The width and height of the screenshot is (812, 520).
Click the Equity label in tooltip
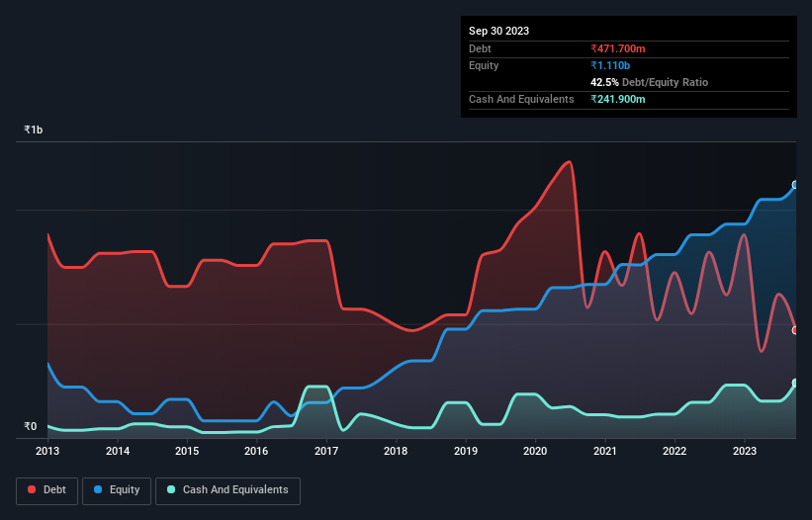coord(484,65)
